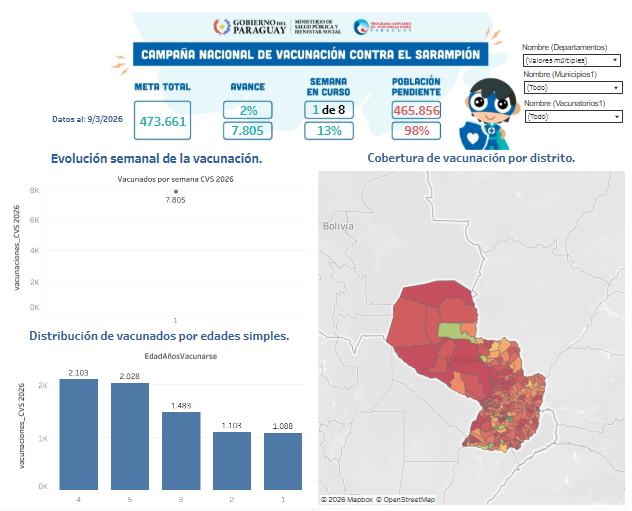Click the age 3 bar showing 1.483
This screenshot has height=511, width=632.
[181, 449]
